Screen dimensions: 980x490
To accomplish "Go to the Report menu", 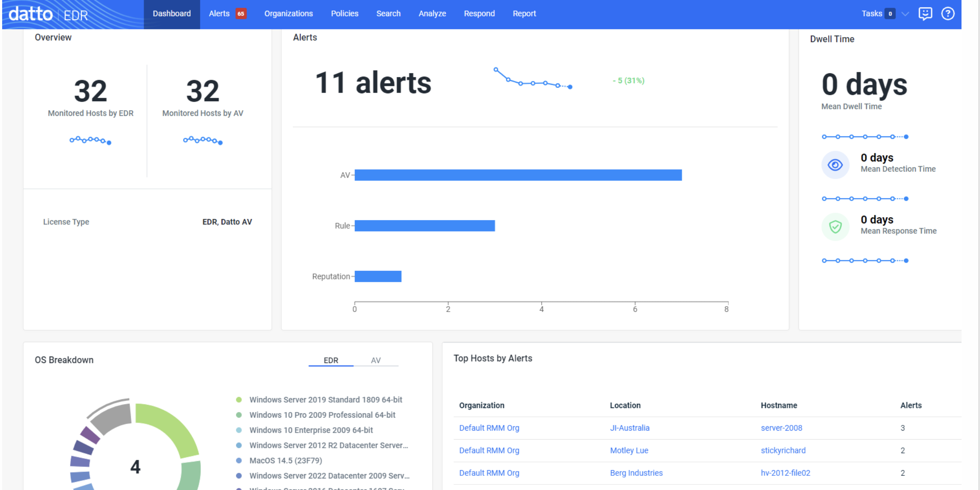I will [x=524, y=14].
